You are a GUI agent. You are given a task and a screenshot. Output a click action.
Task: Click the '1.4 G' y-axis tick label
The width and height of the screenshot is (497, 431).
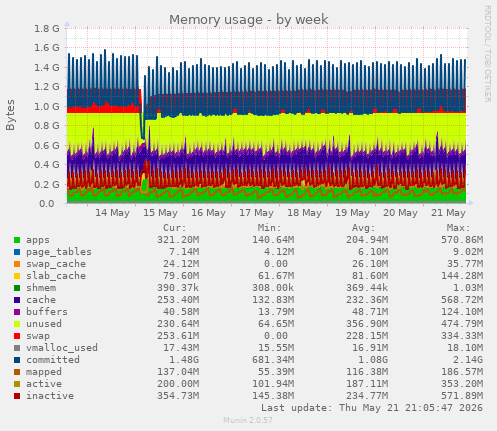(x=47, y=67)
